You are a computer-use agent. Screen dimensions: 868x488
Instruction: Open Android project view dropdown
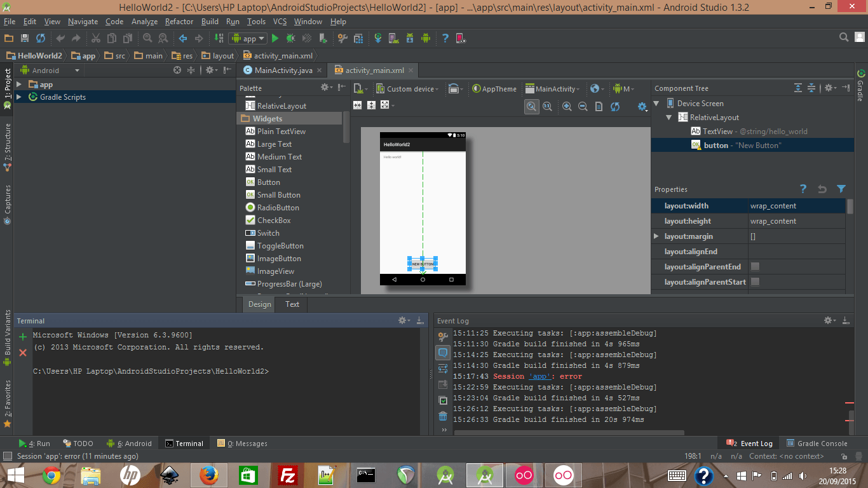pos(50,70)
